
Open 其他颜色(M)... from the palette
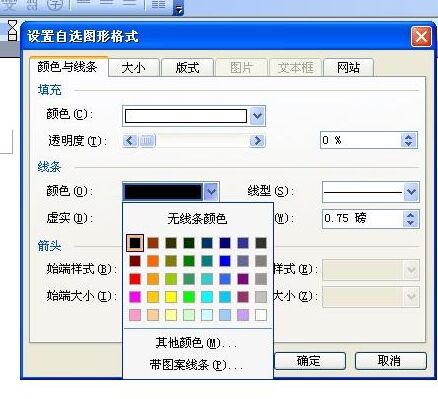[x=197, y=343]
